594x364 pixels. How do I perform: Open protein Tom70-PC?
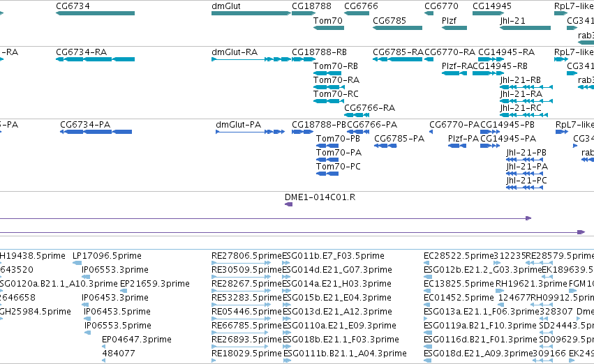[339, 167]
